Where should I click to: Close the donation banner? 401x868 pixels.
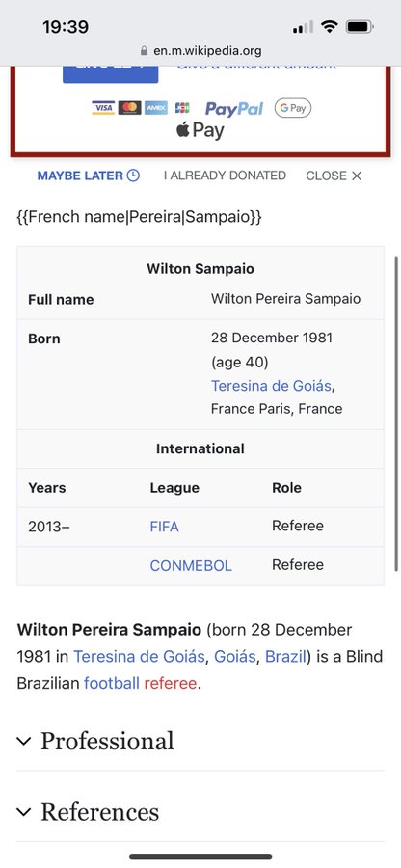coord(334,176)
